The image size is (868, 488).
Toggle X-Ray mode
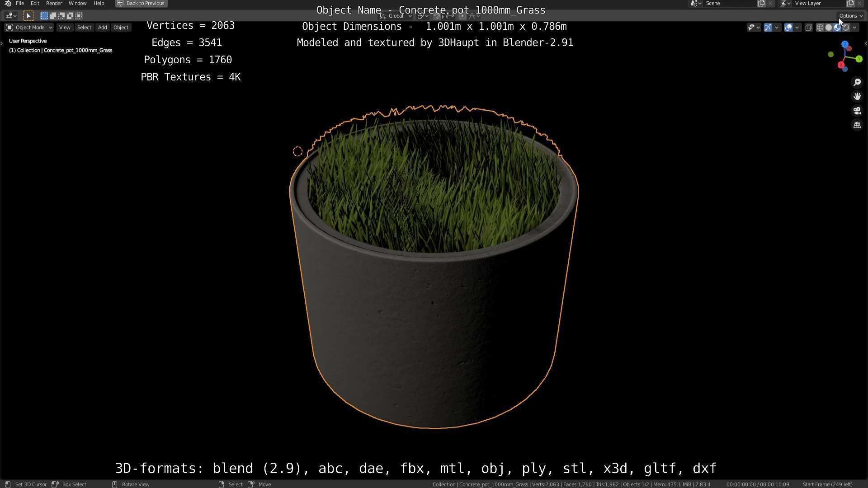coord(809,28)
